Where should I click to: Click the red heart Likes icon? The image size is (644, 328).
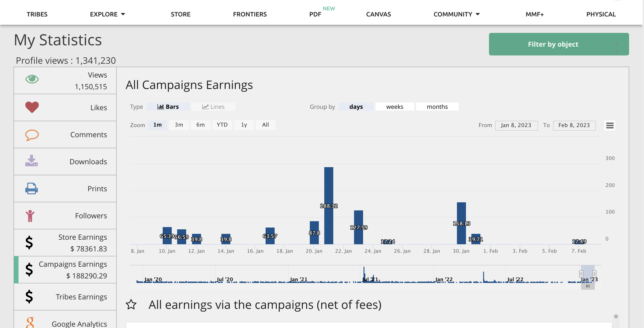click(x=32, y=107)
